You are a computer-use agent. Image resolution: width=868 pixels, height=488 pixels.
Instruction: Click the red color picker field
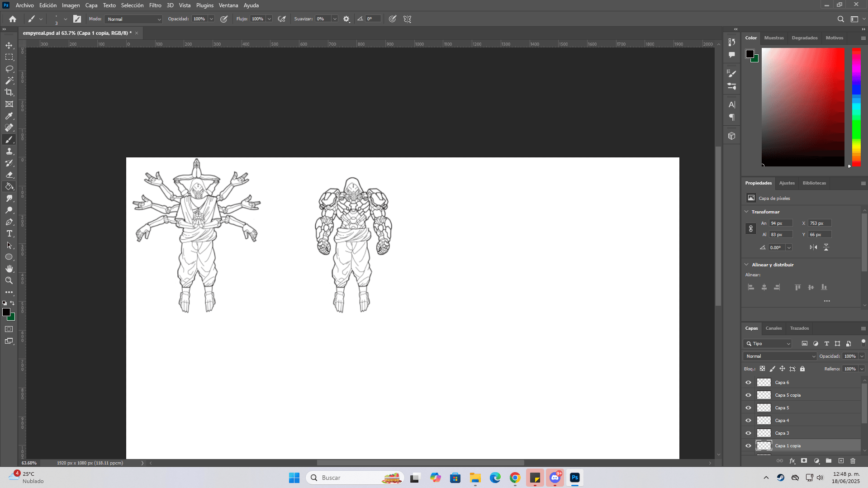click(x=802, y=107)
